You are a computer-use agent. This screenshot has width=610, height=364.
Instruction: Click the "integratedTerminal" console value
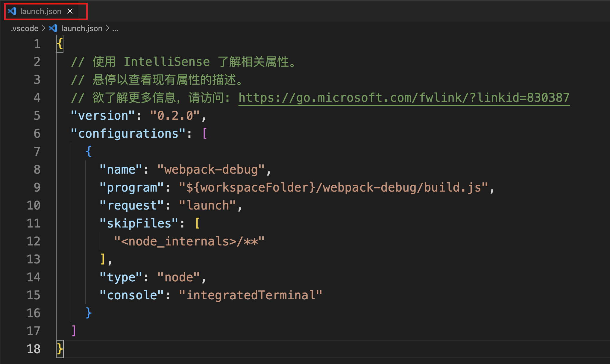250,295
